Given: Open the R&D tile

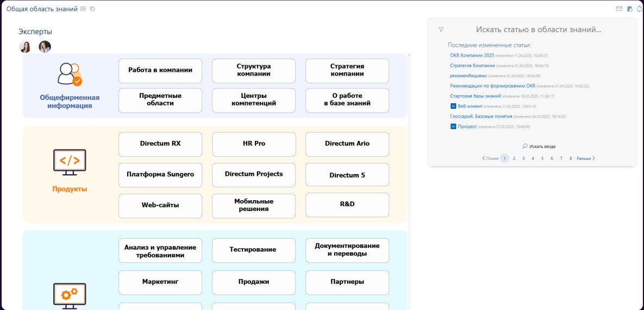Looking at the screenshot, I should click(x=347, y=204).
